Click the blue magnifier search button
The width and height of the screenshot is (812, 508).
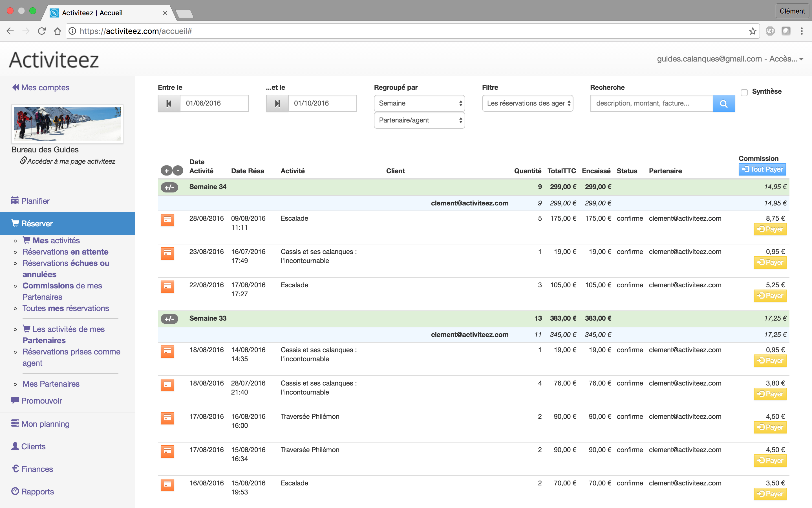[x=724, y=104]
